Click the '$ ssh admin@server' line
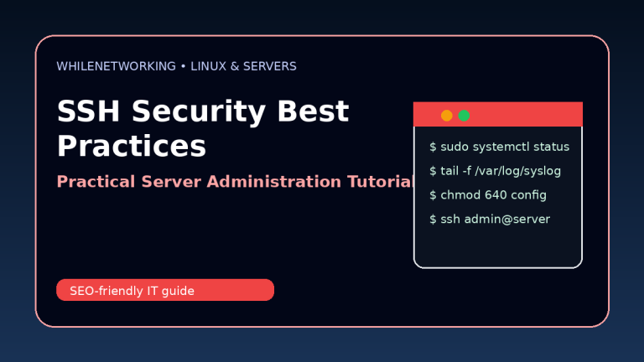Viewport: 644px width, 362px height. [490, 220]
